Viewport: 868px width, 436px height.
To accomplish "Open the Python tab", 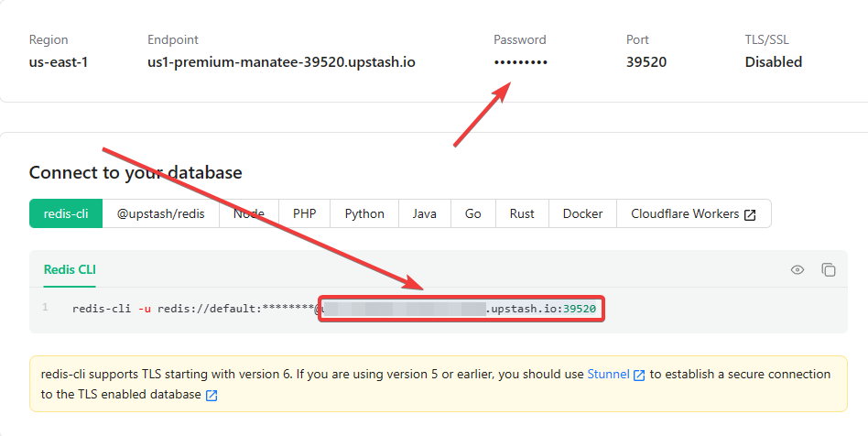I will [364, 213].
